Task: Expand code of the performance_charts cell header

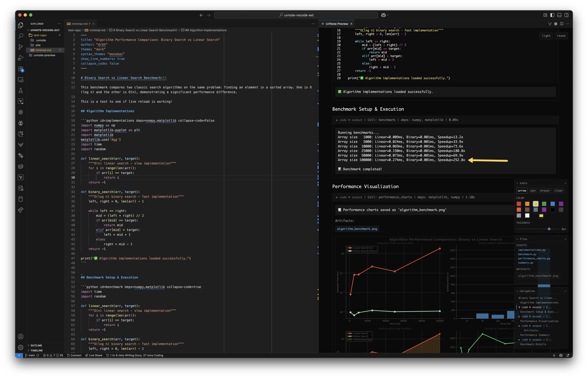Action: (341, 197)
